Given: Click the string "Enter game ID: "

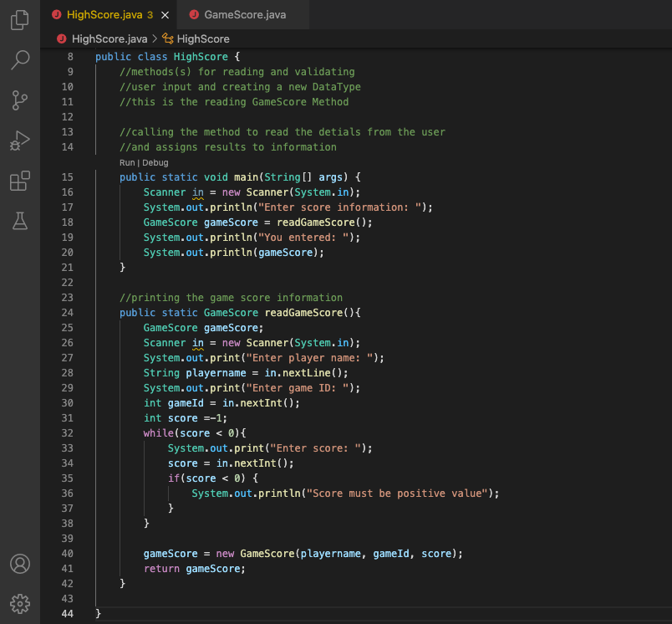Looking at the screenshot, I should coord(297,387).
